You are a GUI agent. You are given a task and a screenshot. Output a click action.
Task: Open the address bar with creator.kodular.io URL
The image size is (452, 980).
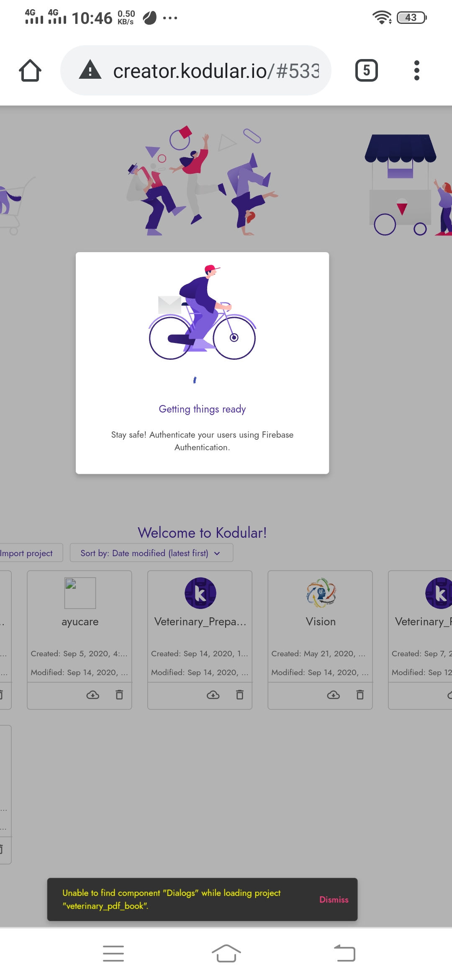coord(196,70)
